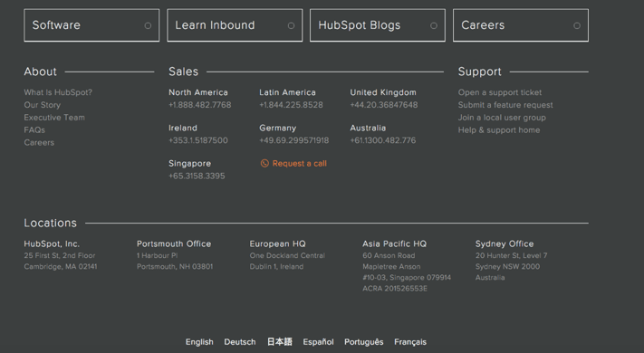Click the European HQ heading
The height and width of the screenshot is (353, 644).
pos(278,243)
